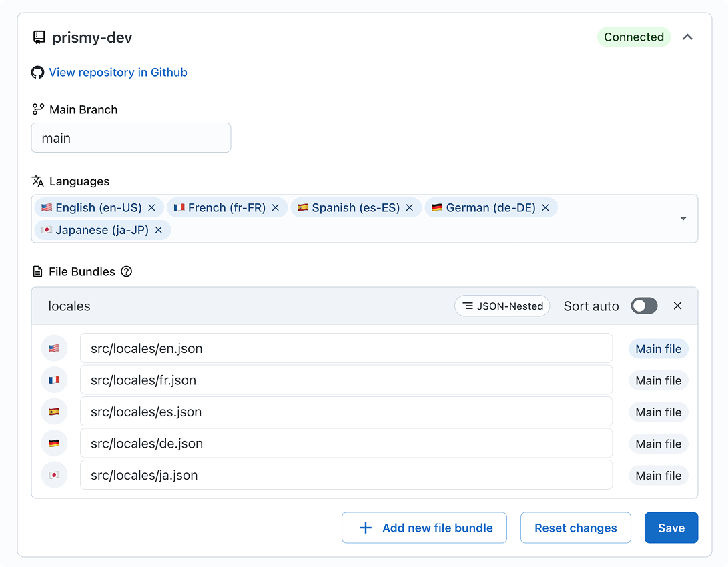The image size is (728, 567).
Task: Remove Spanish (es-ES) language chip
Action: pos(410,208)
